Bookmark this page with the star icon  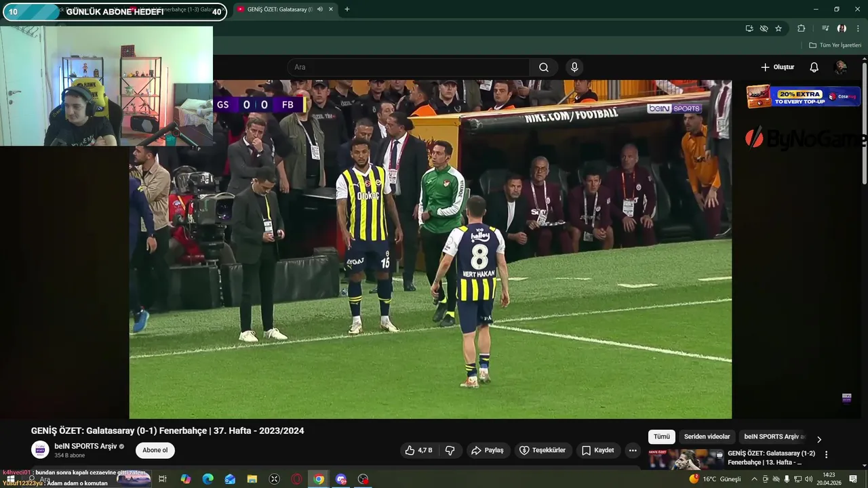pos(778,28)
